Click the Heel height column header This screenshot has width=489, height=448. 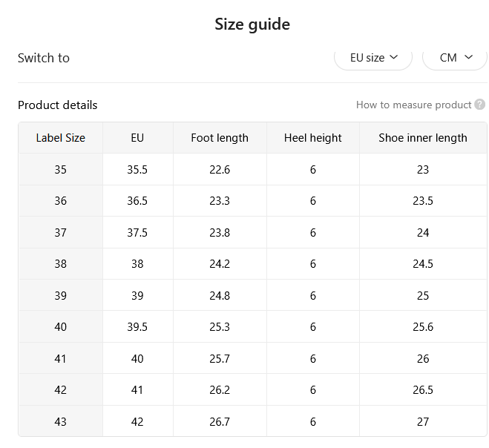tap(313, 138)
